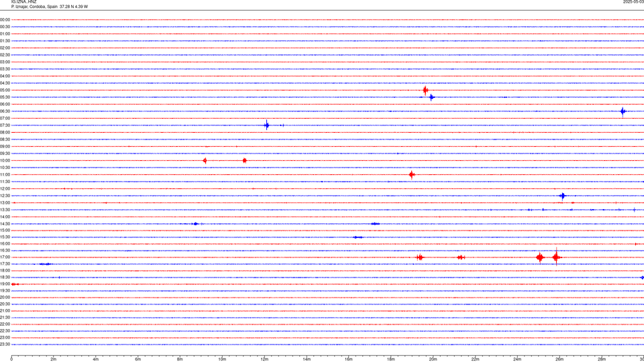
Task: Select the blue burst on the 17:30 trace
Action: tap(46, 264)
